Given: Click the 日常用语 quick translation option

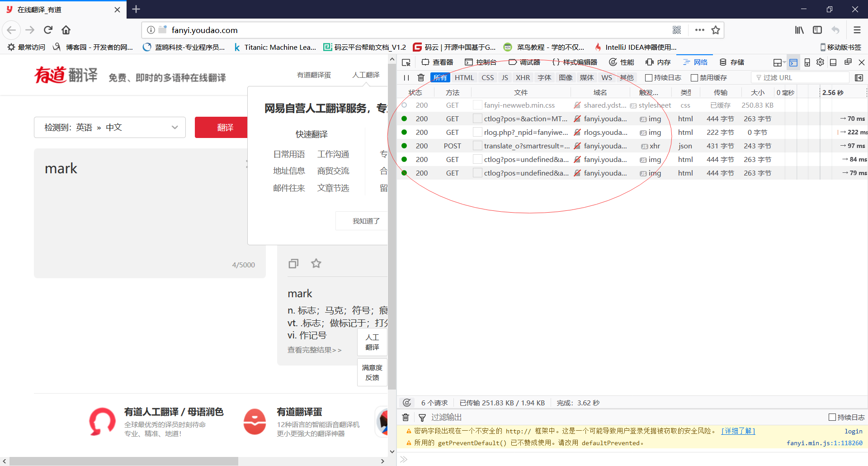Looking at the screenshot, I should click(x=289, y=154).
